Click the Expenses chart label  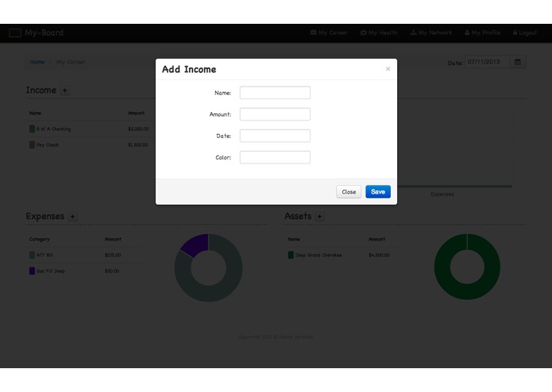[442, 194]
